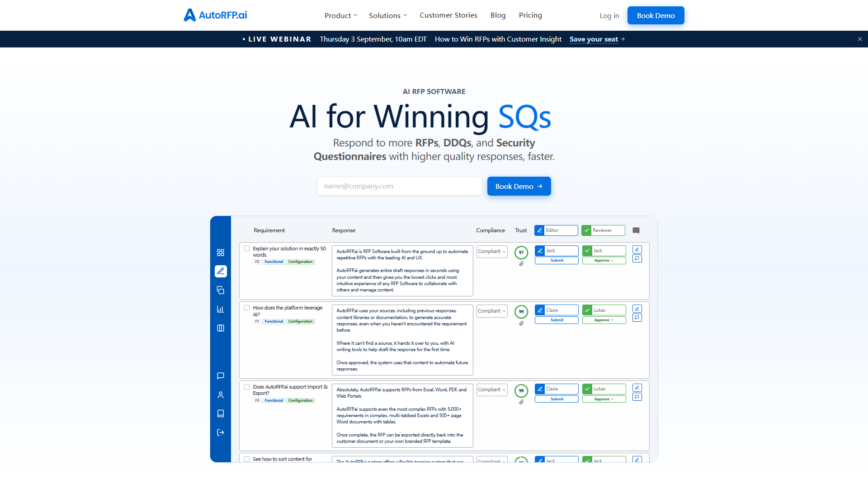Click comment icon on 'platform leverage AI' row
The image size is (868, 488).
[637, 318]
